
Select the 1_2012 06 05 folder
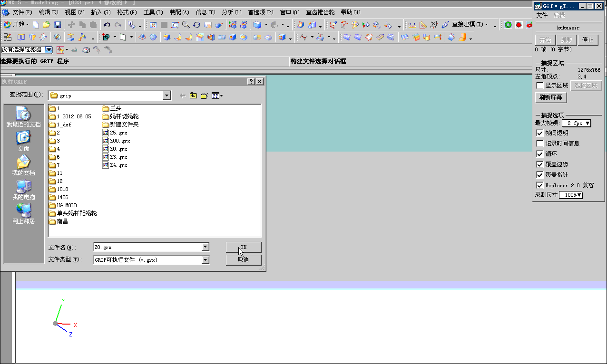coord(70,116)
